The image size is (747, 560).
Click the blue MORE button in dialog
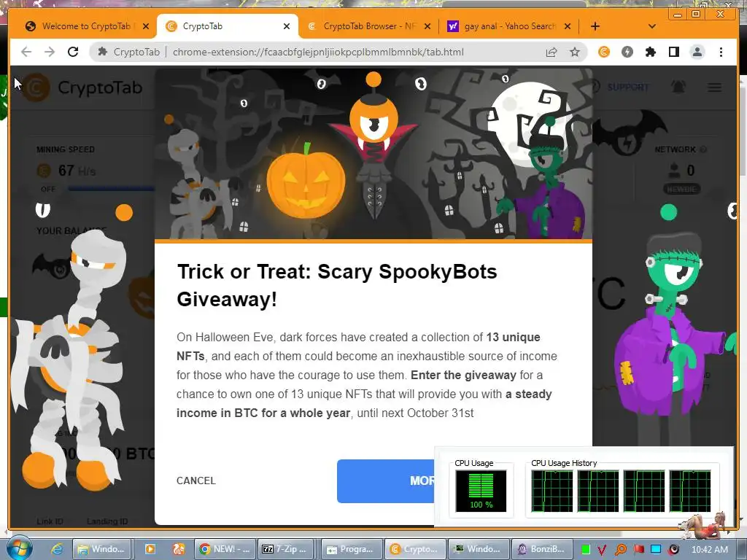386,481
